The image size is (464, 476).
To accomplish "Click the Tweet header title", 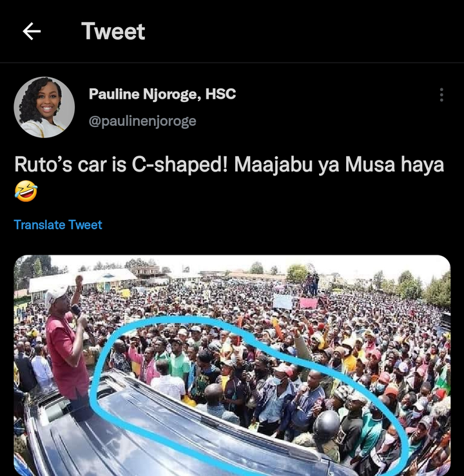I will 113,31.
